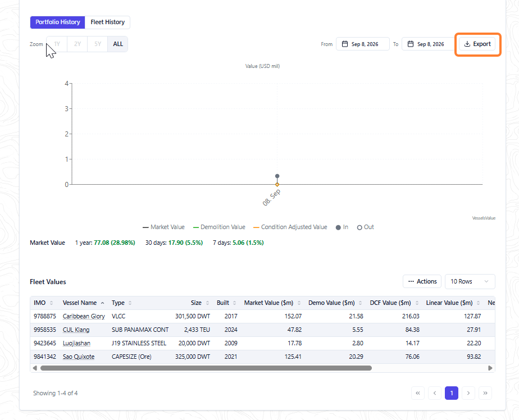
Task: Sort the table by Type
Action: pos(130,303)
